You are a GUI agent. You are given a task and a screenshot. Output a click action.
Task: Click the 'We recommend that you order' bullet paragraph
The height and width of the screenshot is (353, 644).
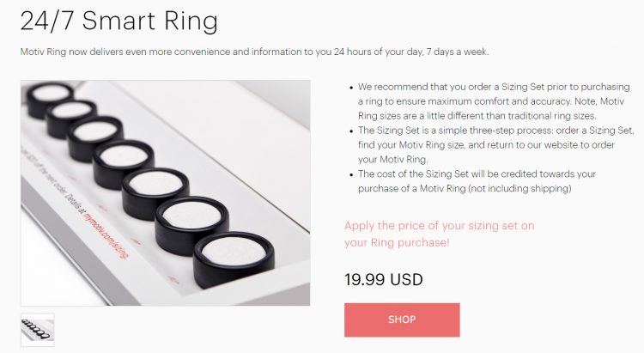tap(492, 101)
